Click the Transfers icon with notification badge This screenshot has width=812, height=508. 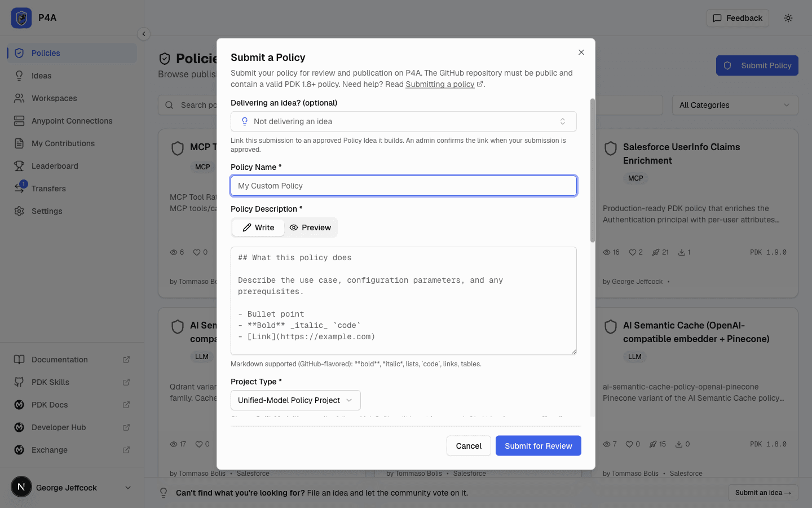[20, 187]
